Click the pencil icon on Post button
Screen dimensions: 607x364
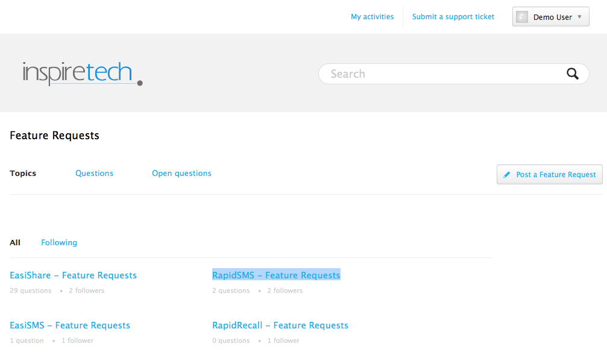pyautogui.click(x=507, y=175)
